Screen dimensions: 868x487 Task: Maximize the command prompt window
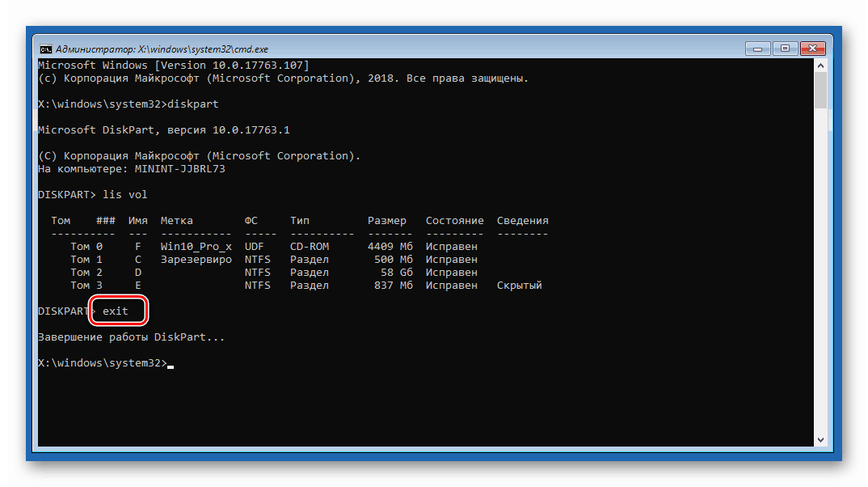783,49
